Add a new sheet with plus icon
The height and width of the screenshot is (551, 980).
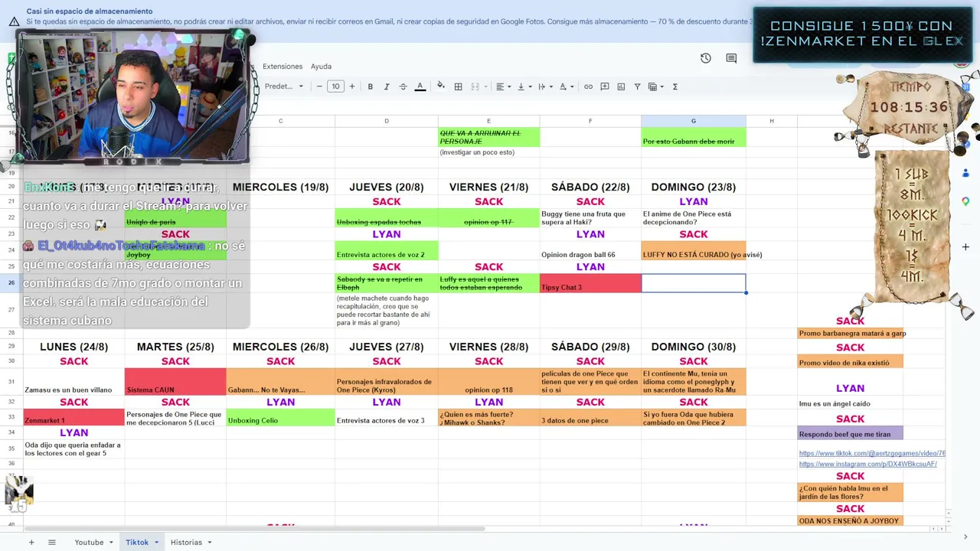31,542
